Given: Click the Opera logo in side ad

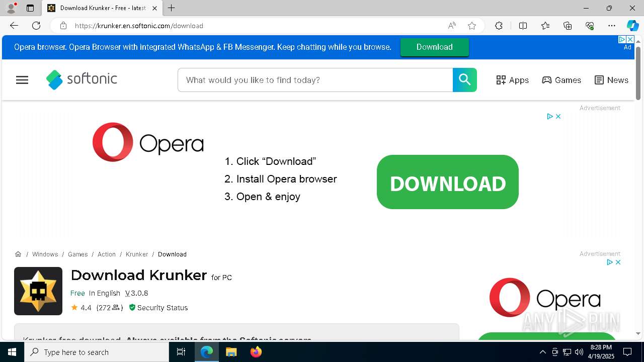Looking at the screenshot, I should (x=545, y=297).
